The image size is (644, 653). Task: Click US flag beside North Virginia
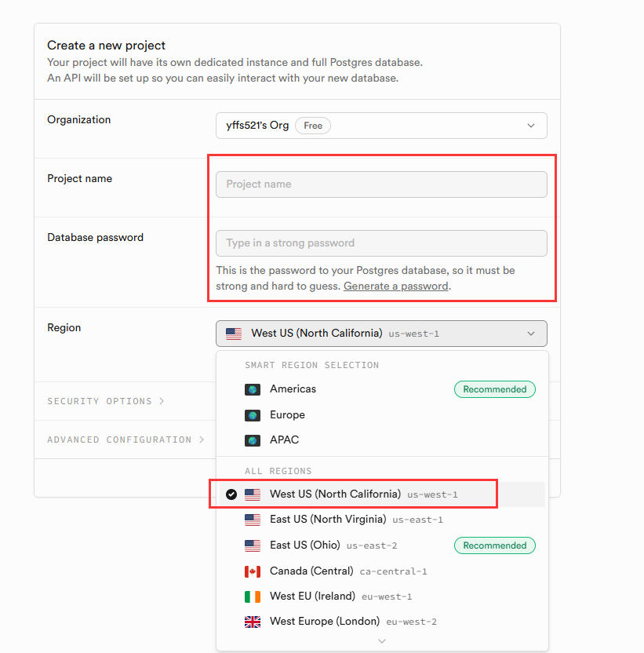pyautogui.click(x=253, y=520)
